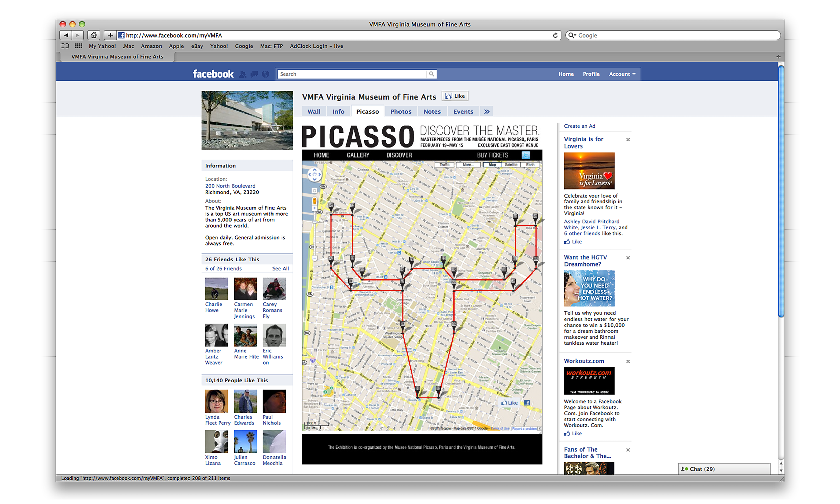This screenshot has width=840, height=504.
Task: Switch map to Satellite view
Action: [x=511, y=165]
